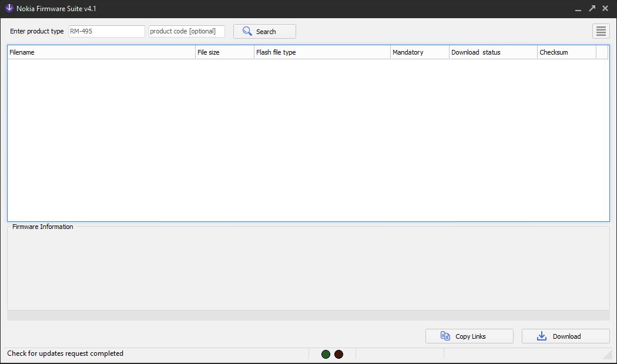Image resolution: width=617 pixels, height=364 pixels.
Task: Click the window resize grip in corner
Action: (x=608, y=355)
